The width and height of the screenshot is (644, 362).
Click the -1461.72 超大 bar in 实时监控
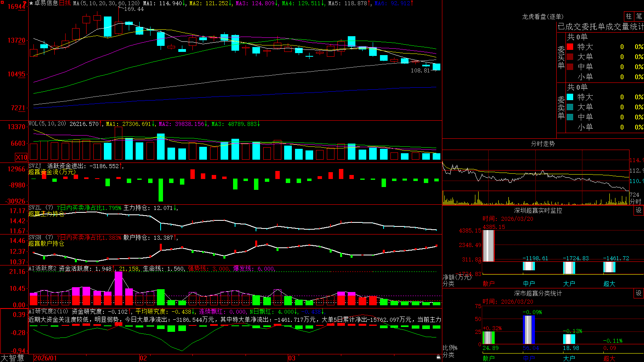609,267
